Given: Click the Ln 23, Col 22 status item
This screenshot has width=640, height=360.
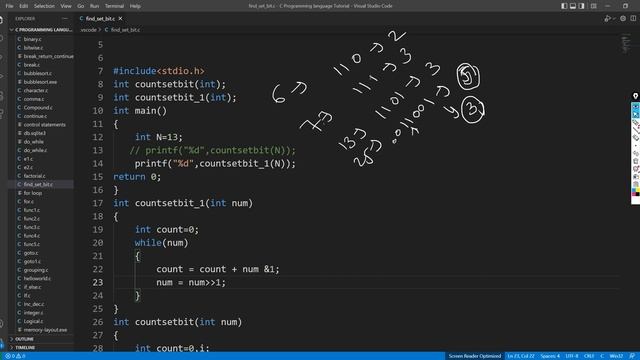Looking at the screenshot, I should pos(521,356).
